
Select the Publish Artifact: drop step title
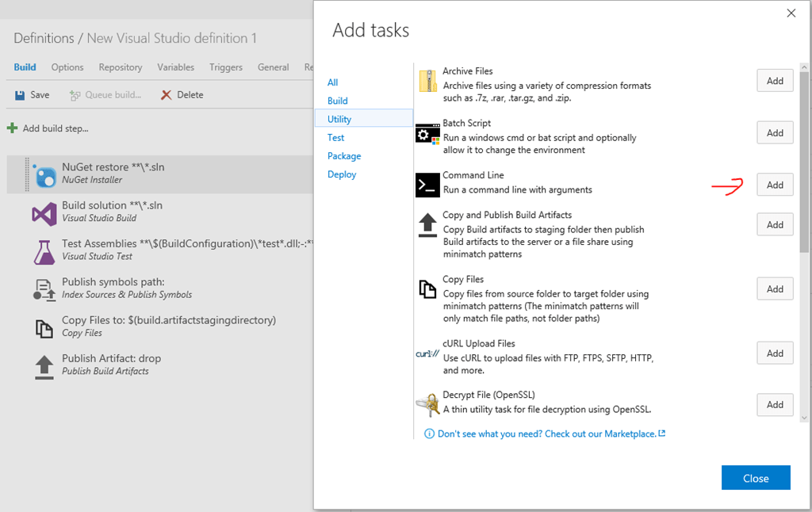[x=111, y=359]
